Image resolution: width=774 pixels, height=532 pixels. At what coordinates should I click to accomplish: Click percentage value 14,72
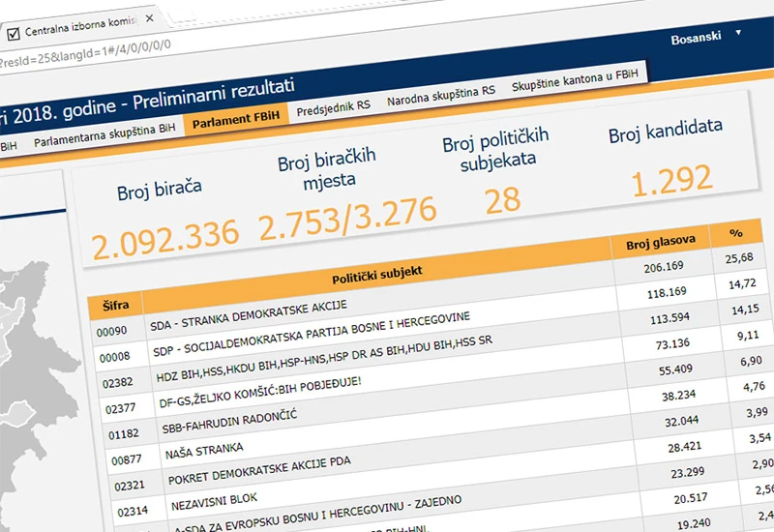coord(742,283)
